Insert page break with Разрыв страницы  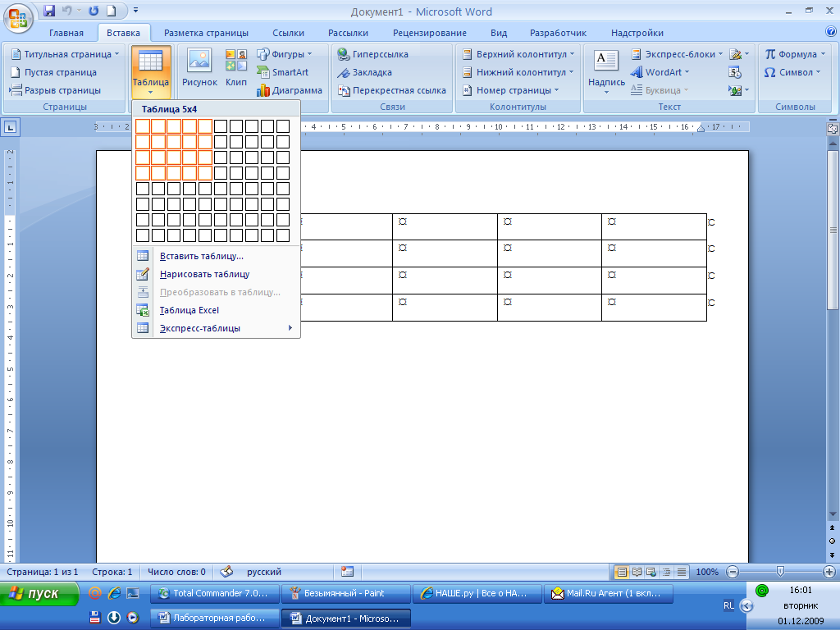[x=55, y=90]
